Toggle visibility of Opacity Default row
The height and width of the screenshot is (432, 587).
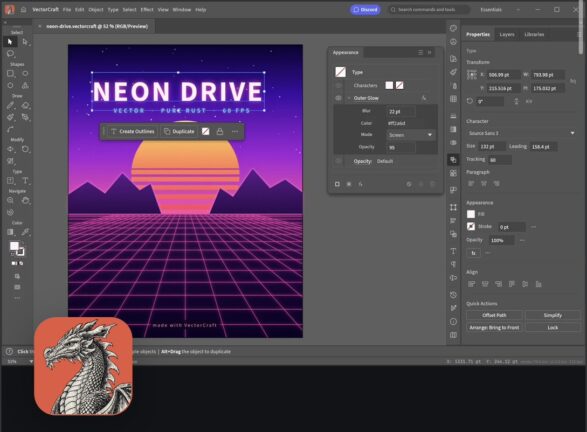tap(338, 161)
